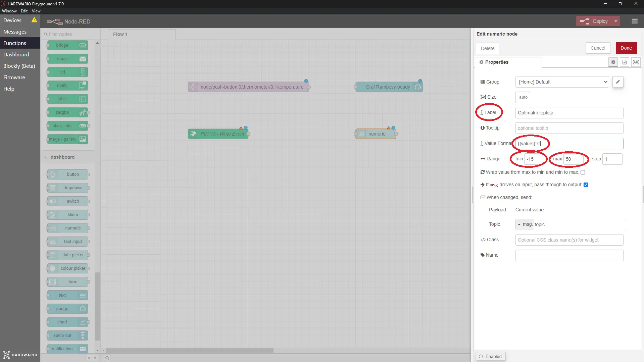The height and width of the screenshot is (362, 644).
Task: Toggle the Enabled node state button
Action: pyautogui.click(x=490, y=356)
